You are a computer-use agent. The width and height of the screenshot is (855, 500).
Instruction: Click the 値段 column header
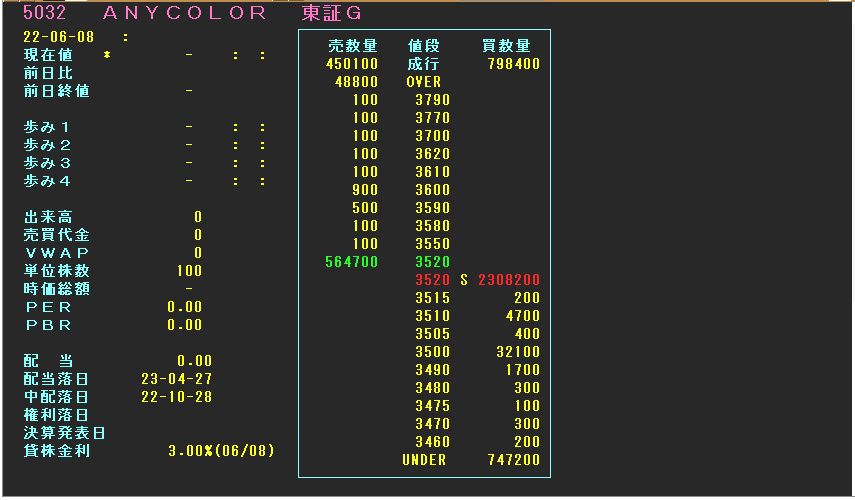click(424, 46)
